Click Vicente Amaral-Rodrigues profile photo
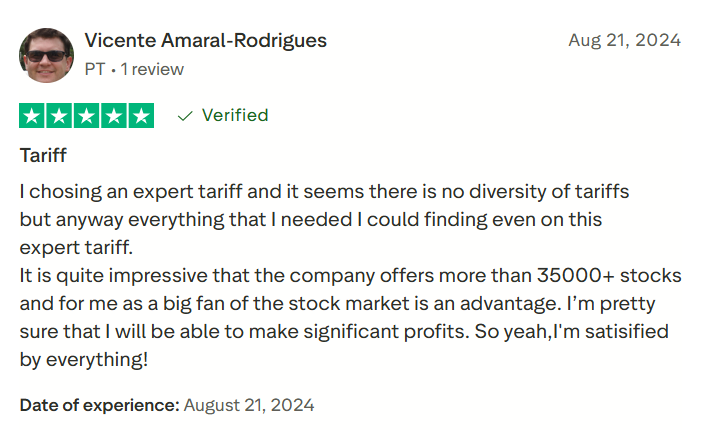The image size is (724, 430). click(46, 55)
